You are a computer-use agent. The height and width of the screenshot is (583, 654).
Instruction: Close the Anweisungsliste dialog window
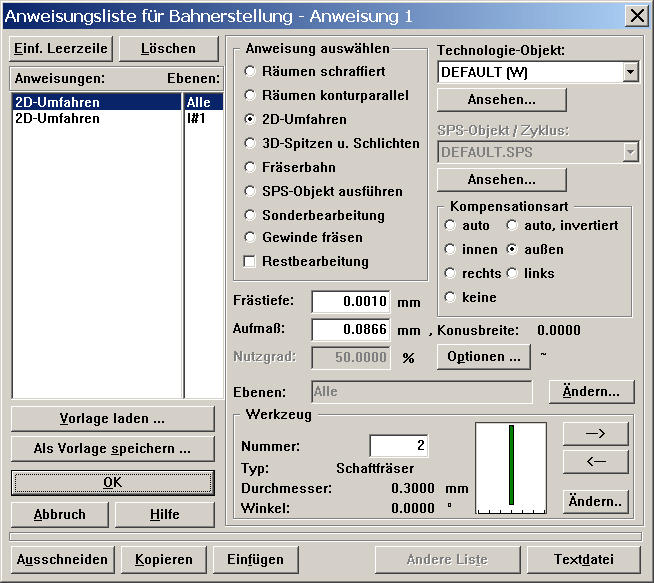[635, 15]
